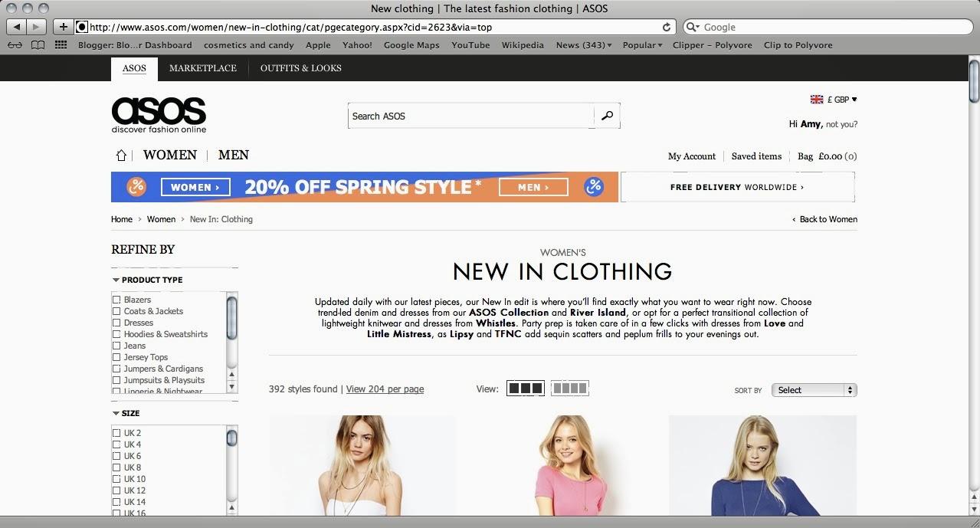Click the size list scrollbar thumb
This screenshot has height=528, width=980.
point(232,438)
